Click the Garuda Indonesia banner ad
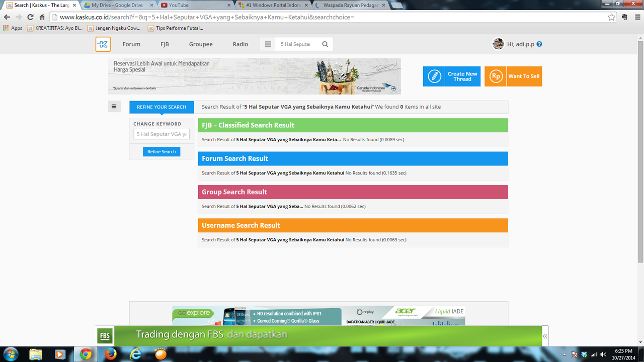Screen dimensions: 644x362 click(254, 76)
